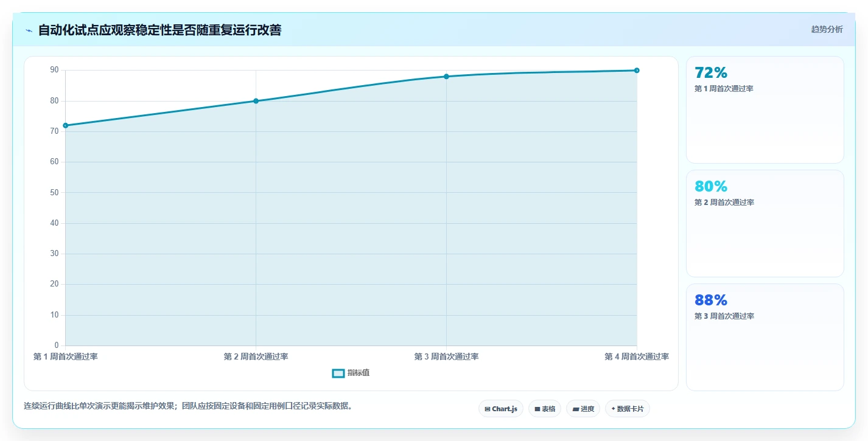Click the y-axis value 0

(57, 346)
